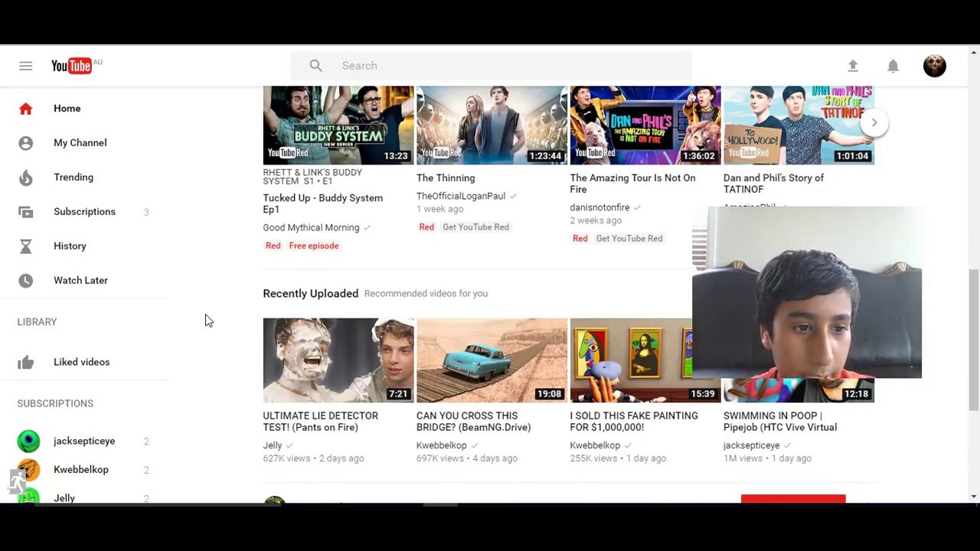The image size is (980, 551).
Task: Visit jacksepticeye channel under Pipejob video
Action: tap(751, 445)
